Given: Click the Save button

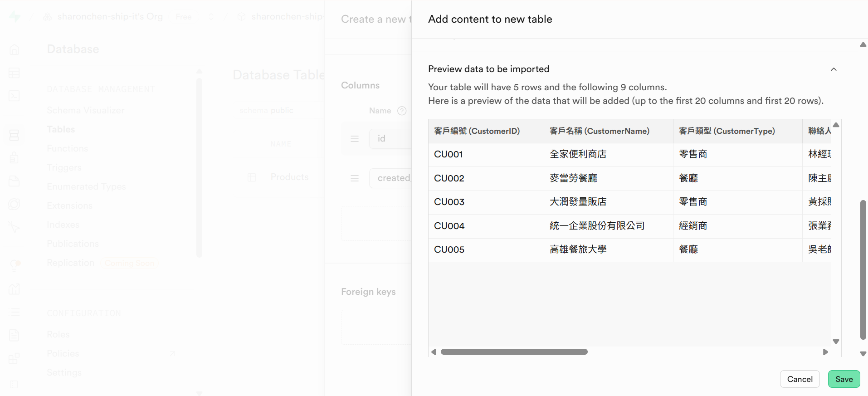Looking at the screenshot, I should click(844, 379).
